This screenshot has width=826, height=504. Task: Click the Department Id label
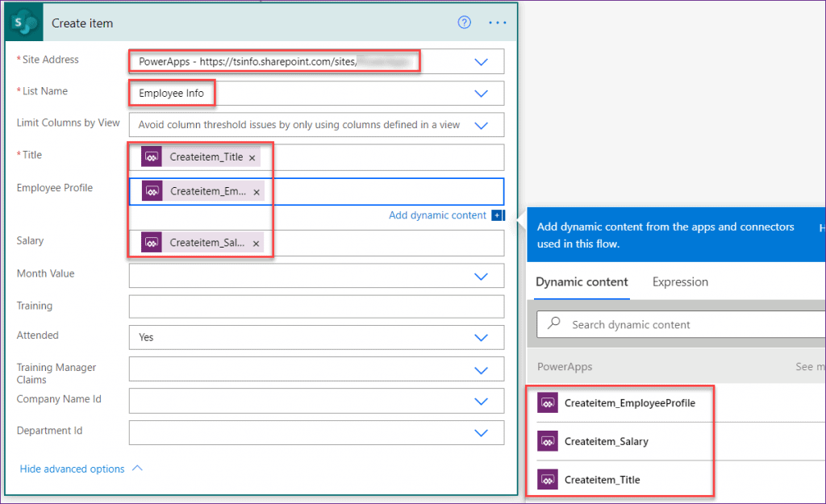[x=49, y=431]
